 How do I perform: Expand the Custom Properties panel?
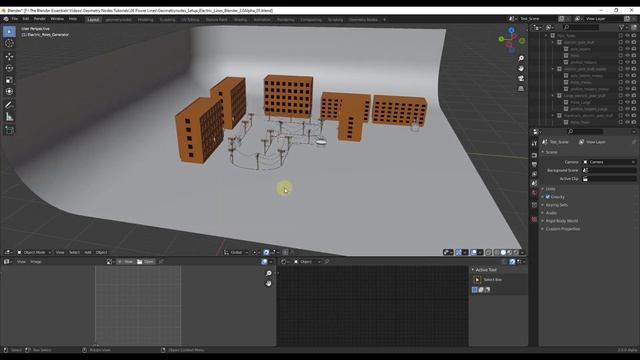(562, 229)
